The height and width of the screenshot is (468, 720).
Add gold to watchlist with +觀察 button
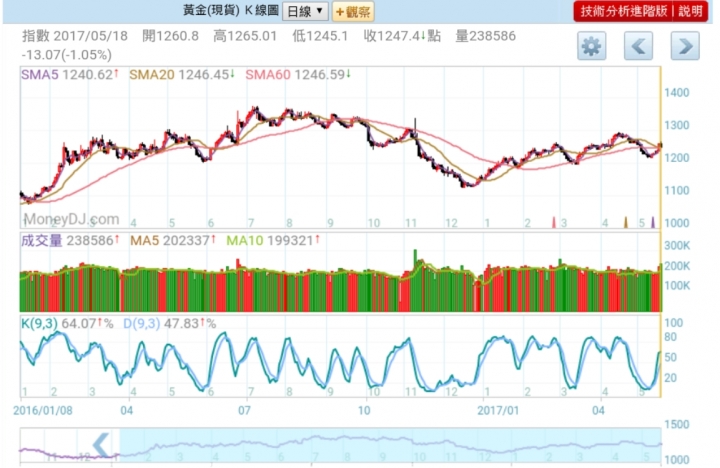click(x=353, y=11)
